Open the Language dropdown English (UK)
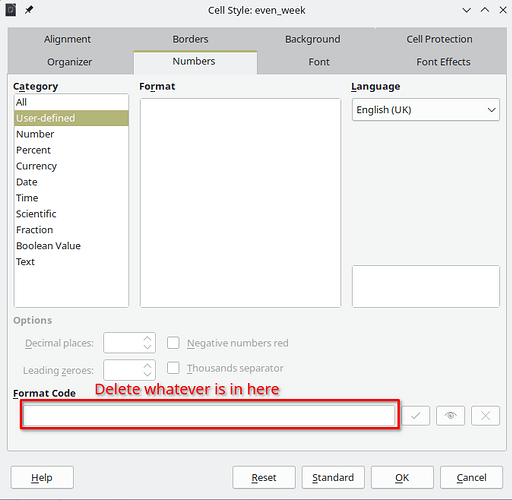Image resolution: width=512 pixels, height=500 pixels. tap(426, 110)
